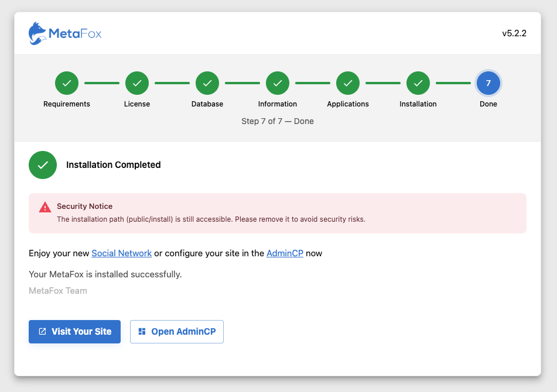Click the MetaFox fox logo
Viewport: 557px width, 392px height.
pos(37,33)
